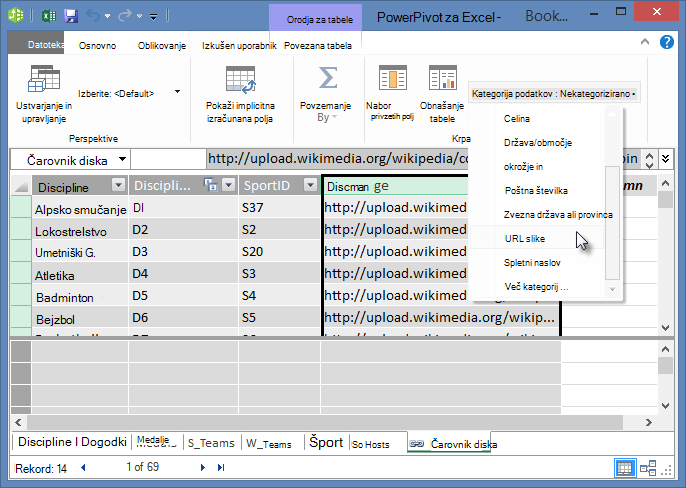The height and width of the screenshot is (488, 686).
Task: Click the Badminton cell
Action: point(80,297)
